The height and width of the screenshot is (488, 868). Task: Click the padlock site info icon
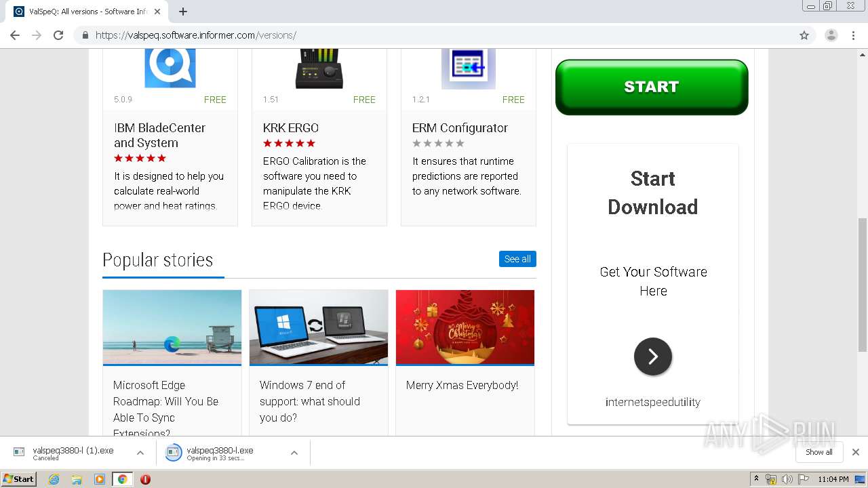tap(85, 35)
